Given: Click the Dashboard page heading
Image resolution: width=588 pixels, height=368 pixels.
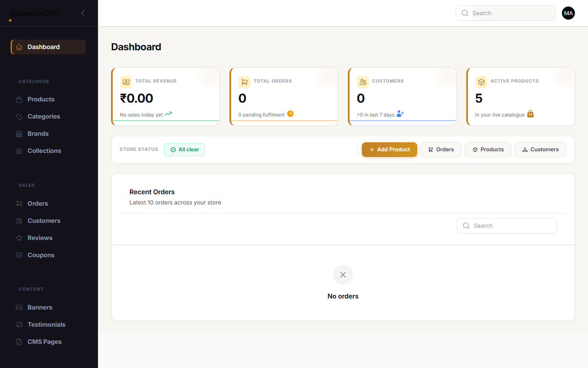Looking at the screenshot, I should [x=136, y=47].
